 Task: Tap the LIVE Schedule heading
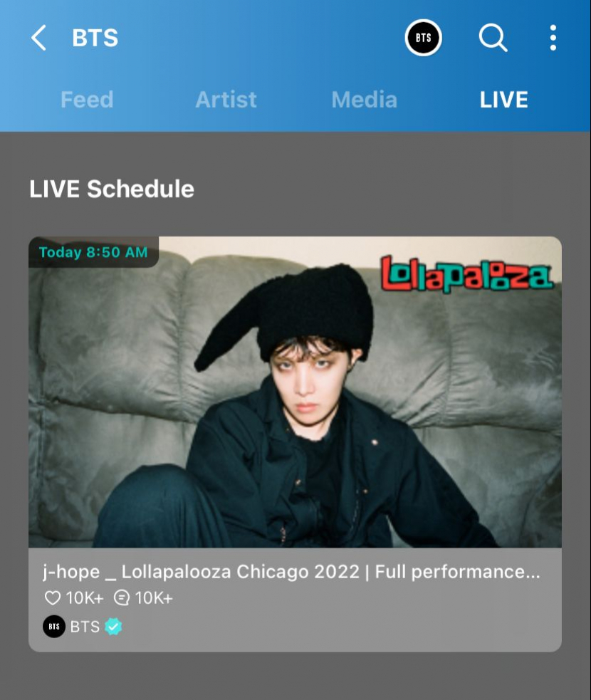[112, 189]
